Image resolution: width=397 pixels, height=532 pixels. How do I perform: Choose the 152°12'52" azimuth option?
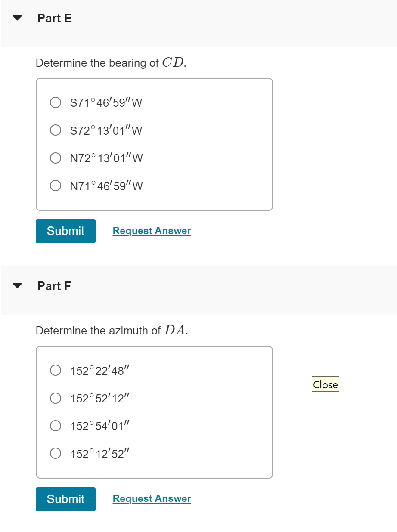click(x=55, y=453)
